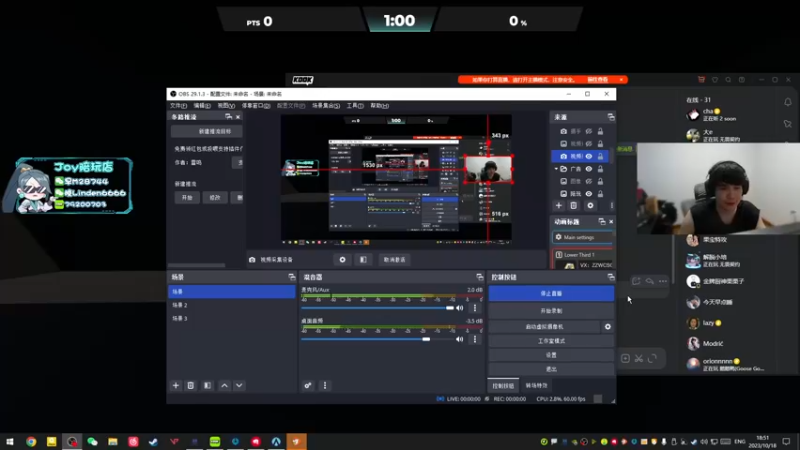Open the View menu in OBS
The image size is (800, 450).
pyautogui.click(x=226, y=106)
